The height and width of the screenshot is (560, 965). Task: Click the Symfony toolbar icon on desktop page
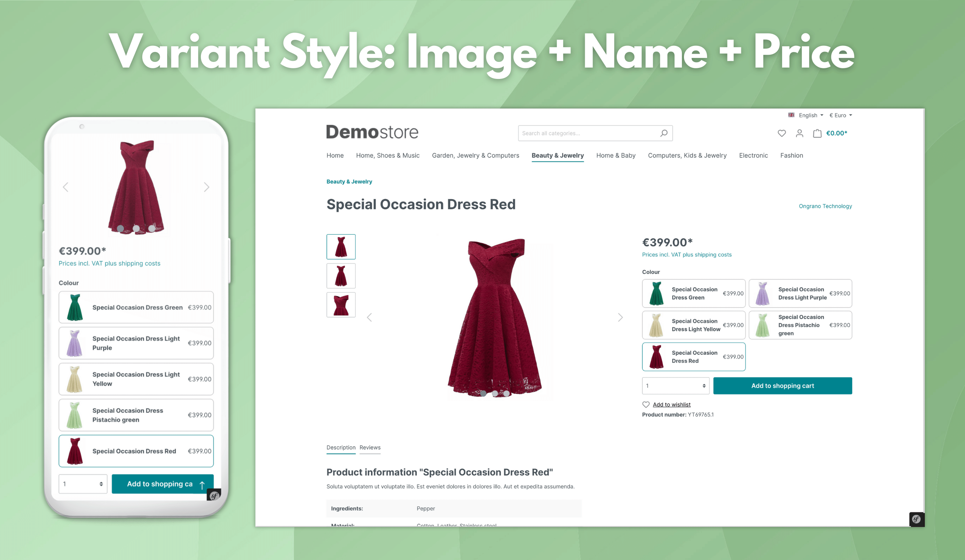point(916,519)
